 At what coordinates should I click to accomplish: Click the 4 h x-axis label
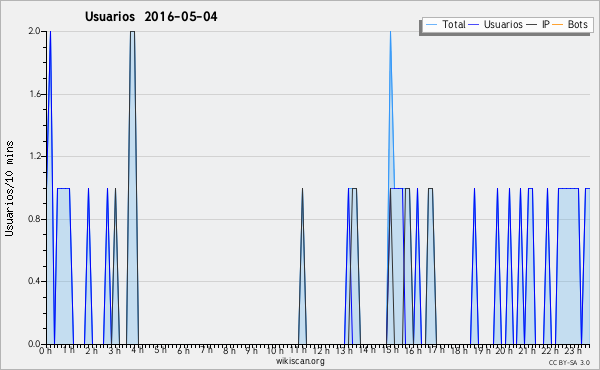(137, 350)
